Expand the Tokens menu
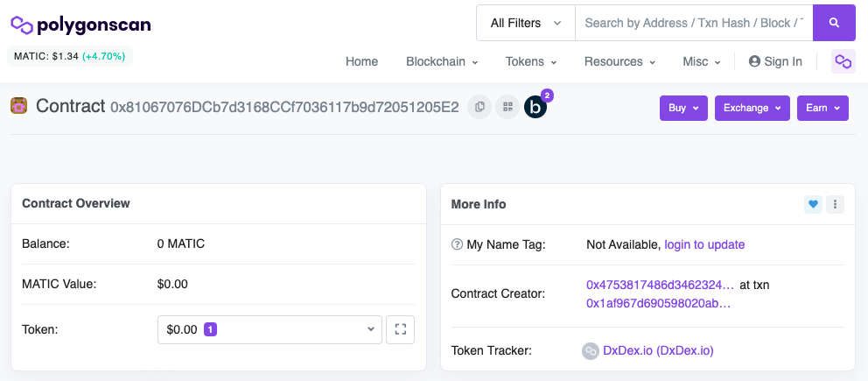 pyautogui.click(x=531, y=62)
